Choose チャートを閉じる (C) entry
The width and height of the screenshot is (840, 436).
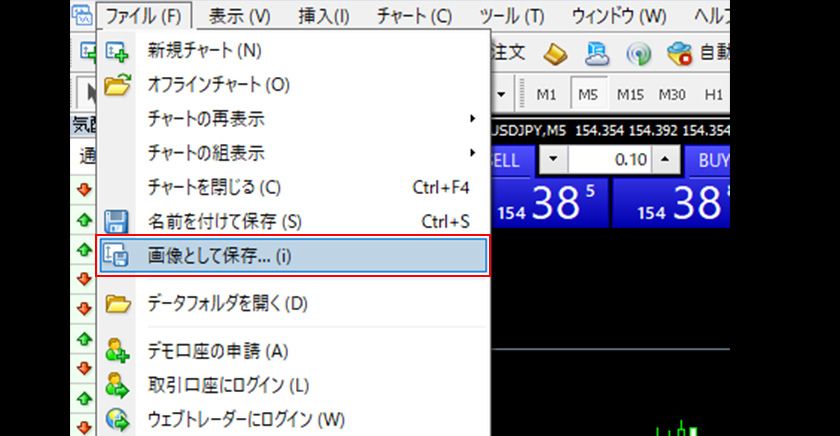[x=294, y=187]
